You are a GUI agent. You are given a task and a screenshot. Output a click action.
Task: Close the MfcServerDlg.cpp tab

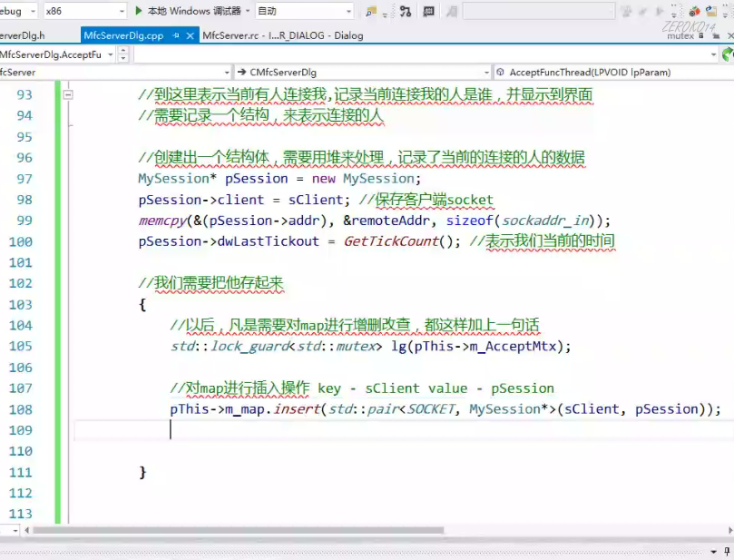pos(190,35)
